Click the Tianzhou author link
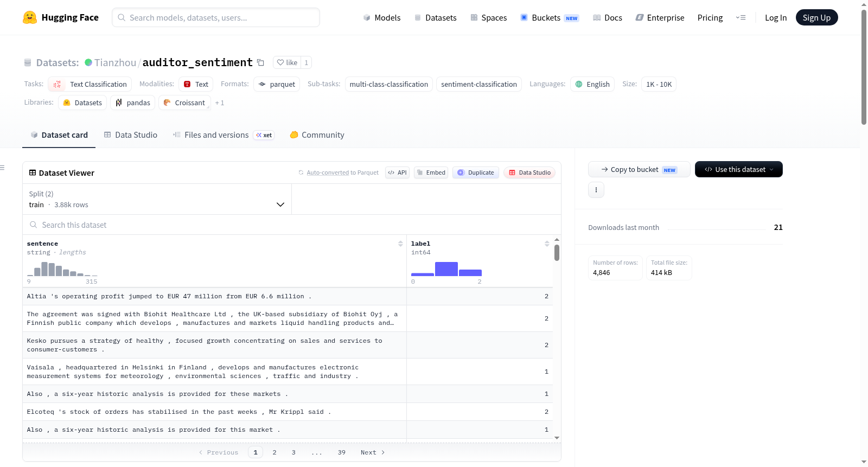 (x=115, y=62)
